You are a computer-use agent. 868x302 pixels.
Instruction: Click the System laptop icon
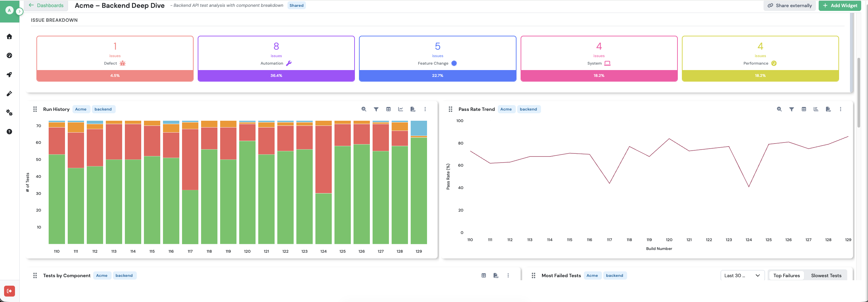607,63
